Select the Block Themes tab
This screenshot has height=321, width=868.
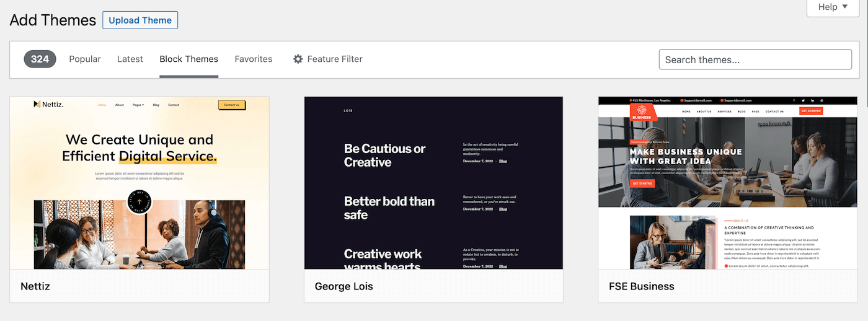coord(188,59)
